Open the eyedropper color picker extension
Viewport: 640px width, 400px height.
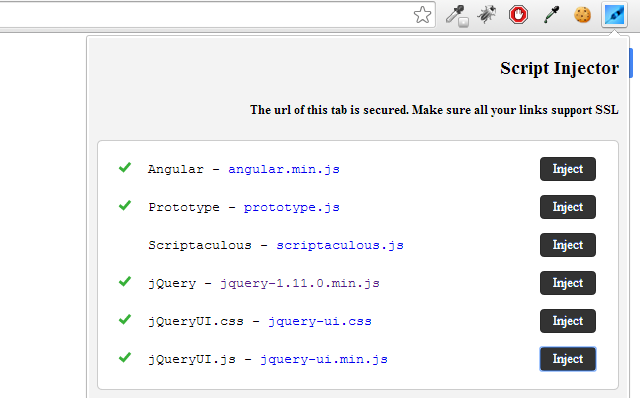[x=457, y=16]
